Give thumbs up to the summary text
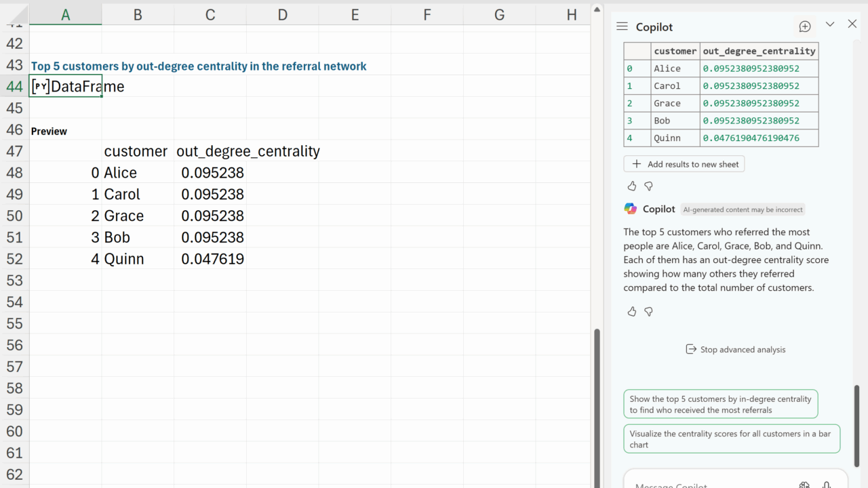 [632, 312]
